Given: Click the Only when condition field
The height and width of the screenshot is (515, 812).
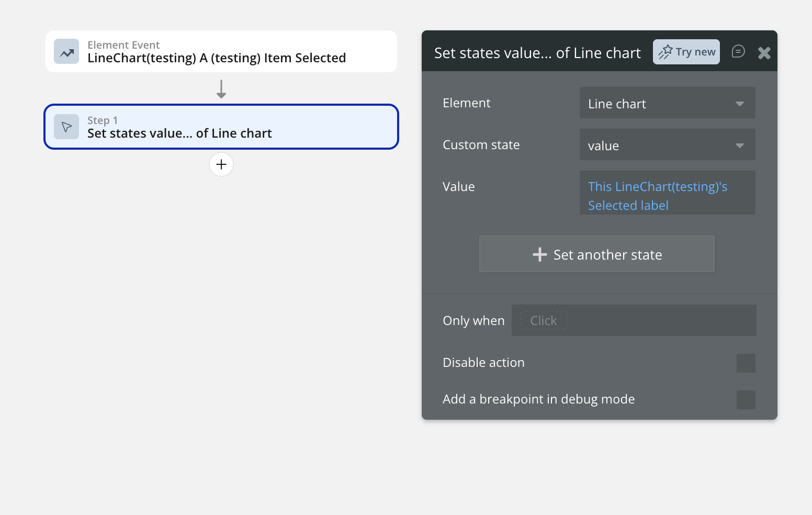Looking at the screenshot, I should (x=634, y=320).
